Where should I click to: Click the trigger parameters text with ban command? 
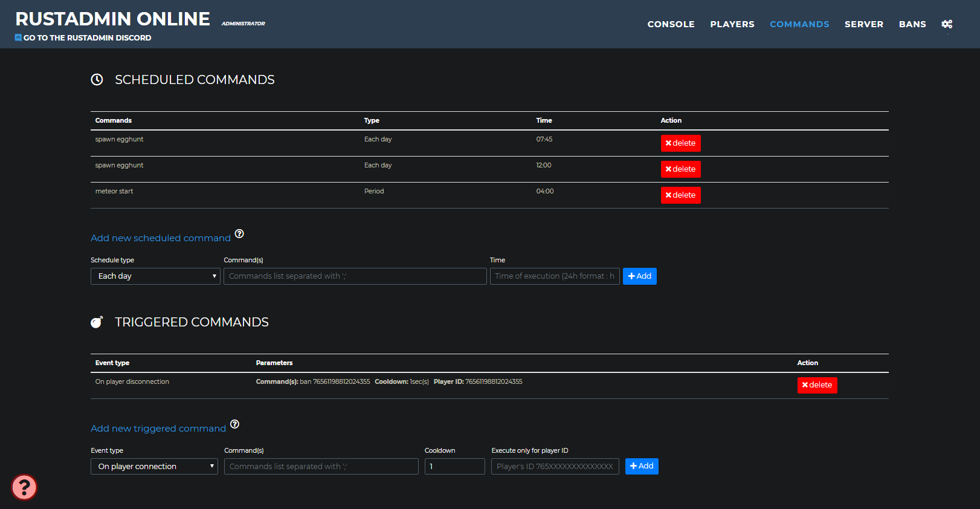point(389,381)
